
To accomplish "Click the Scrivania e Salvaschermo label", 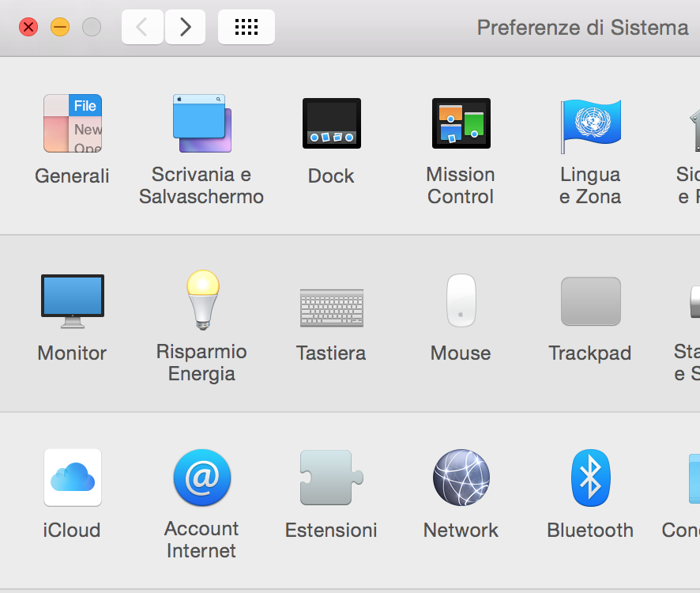I will coord(201,186).
